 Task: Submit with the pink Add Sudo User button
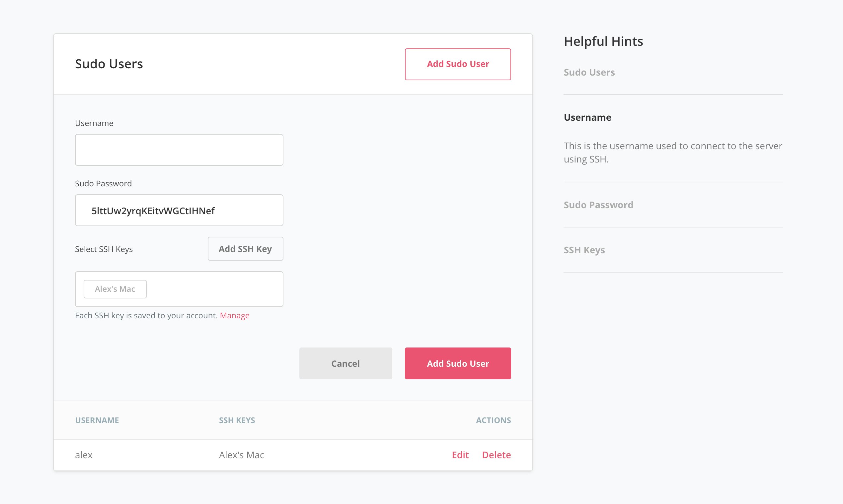458,363
